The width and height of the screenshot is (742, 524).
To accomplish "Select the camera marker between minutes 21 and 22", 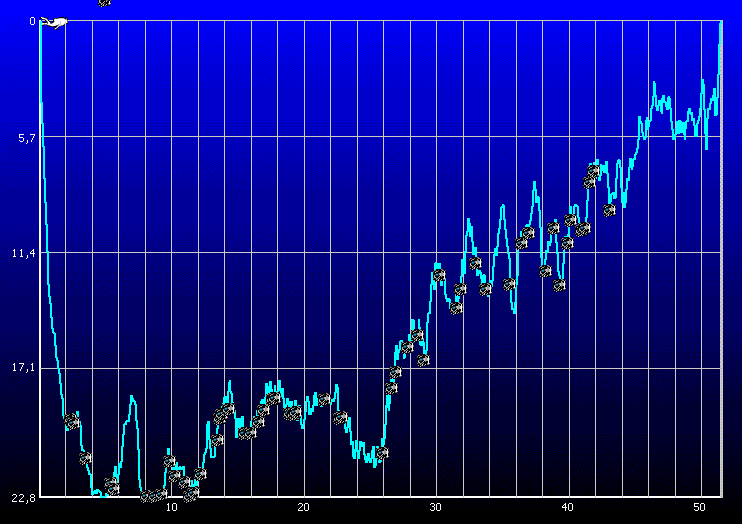I will click(325, 400).
